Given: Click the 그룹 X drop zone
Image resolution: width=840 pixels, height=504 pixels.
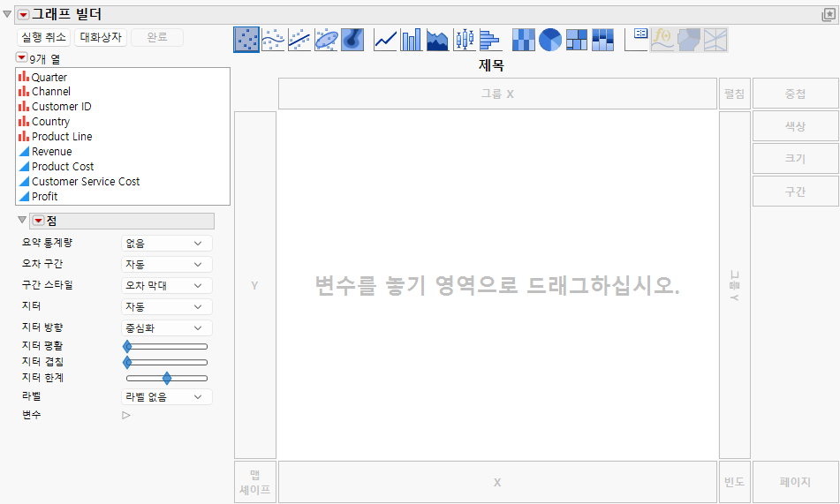Looking at the screenshot, I should pos(497,94).
